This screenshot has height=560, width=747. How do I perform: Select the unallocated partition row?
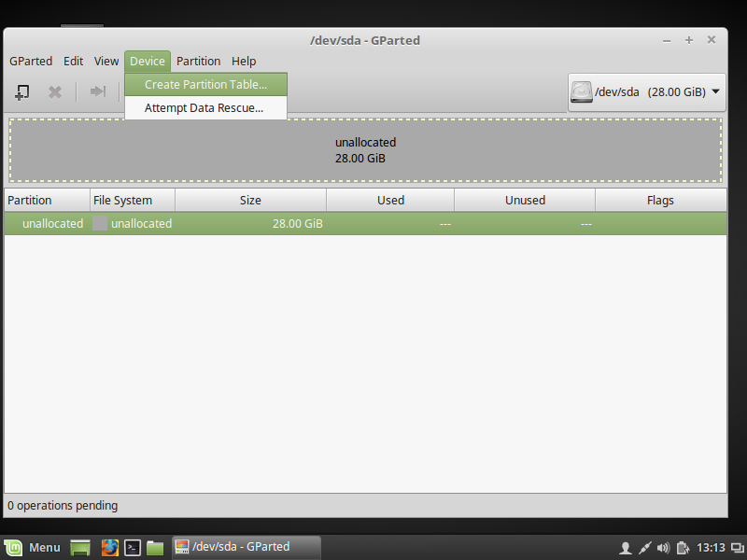pos(365,224)
